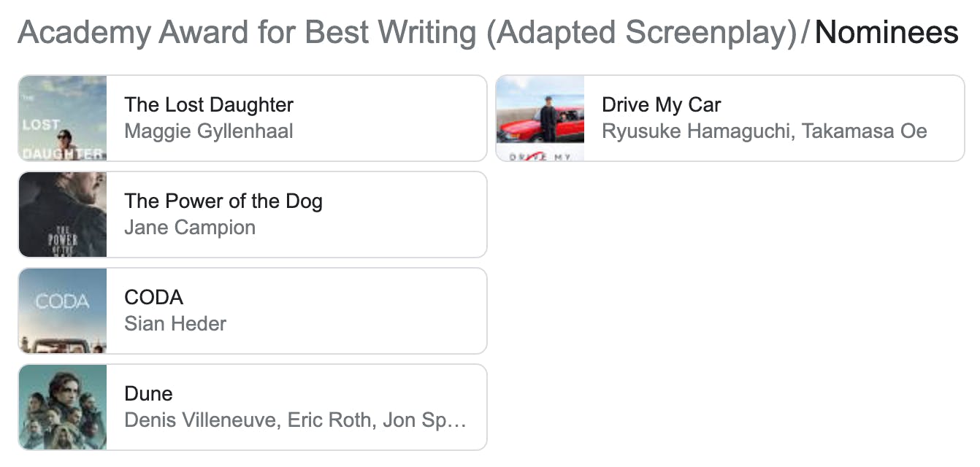Select the Dune title link
This screenshot has width=980, height=467.
149,394
